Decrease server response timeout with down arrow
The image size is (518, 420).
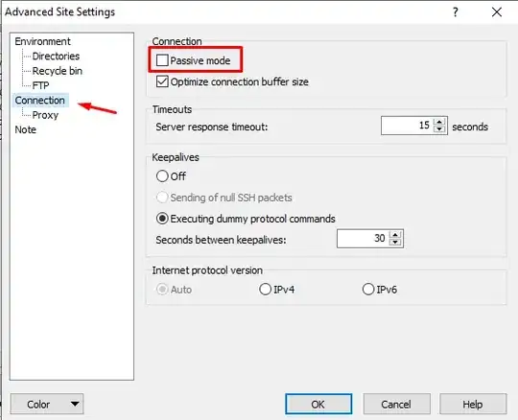pyautogui.click(x=439, y=129)
